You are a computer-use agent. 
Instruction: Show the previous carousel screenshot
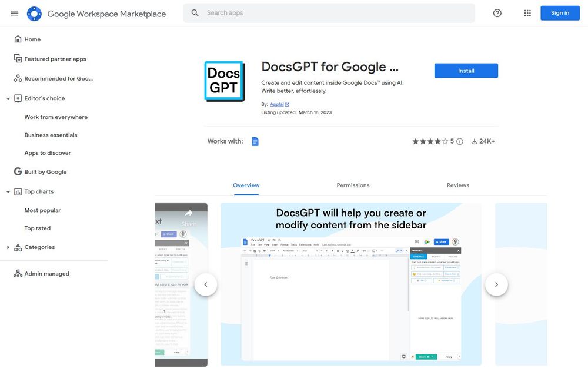[205, 284]
